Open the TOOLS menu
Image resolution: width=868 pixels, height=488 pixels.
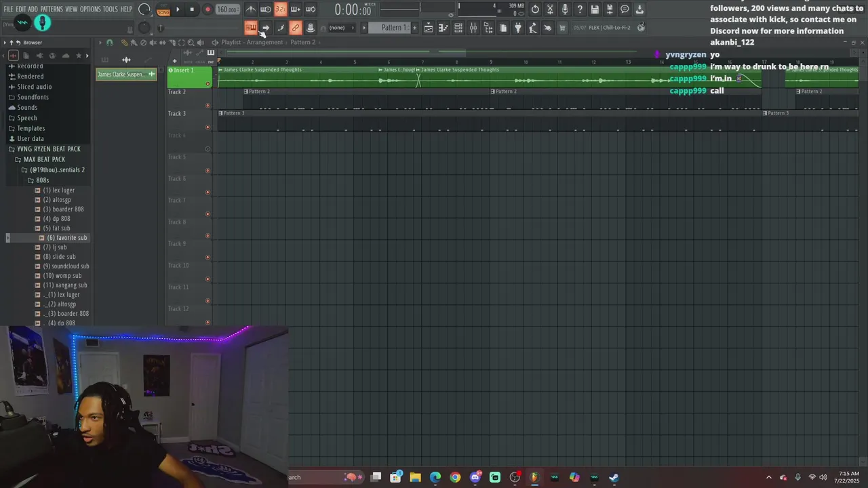[x=110, y=9]
